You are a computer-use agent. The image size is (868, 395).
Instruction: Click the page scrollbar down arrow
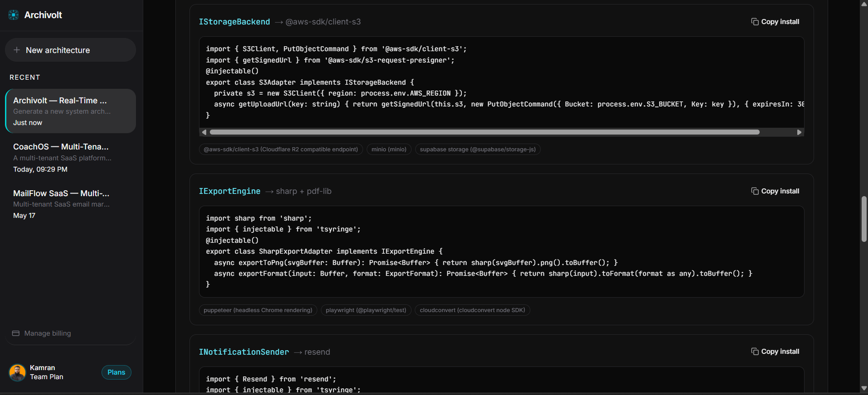[864, 388]
